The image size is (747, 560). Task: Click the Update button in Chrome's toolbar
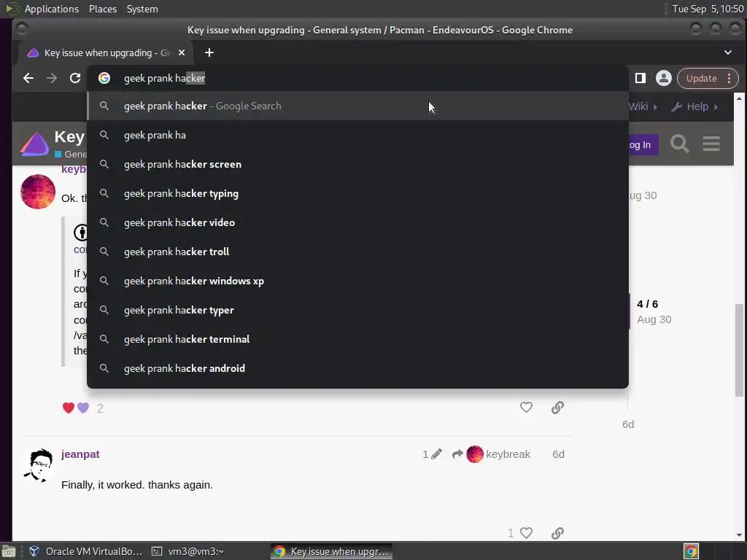coord(701,78)
